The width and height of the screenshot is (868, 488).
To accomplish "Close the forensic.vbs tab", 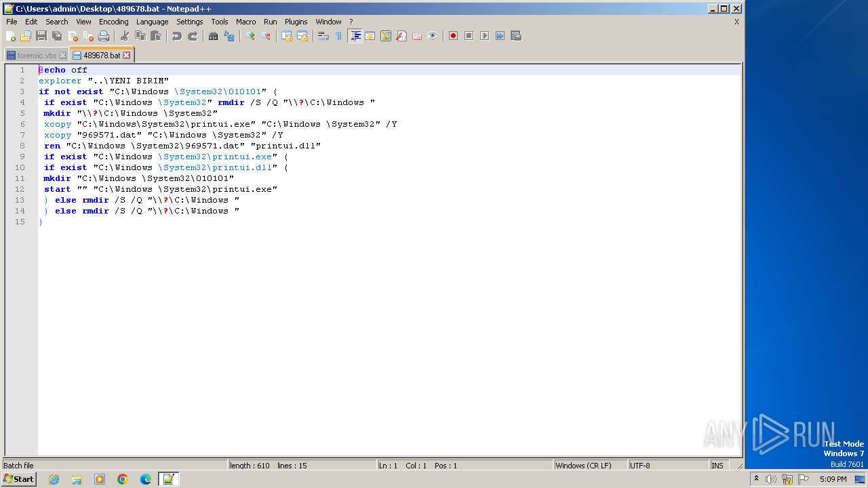I will pyautogui.click(x=62, y=56).
